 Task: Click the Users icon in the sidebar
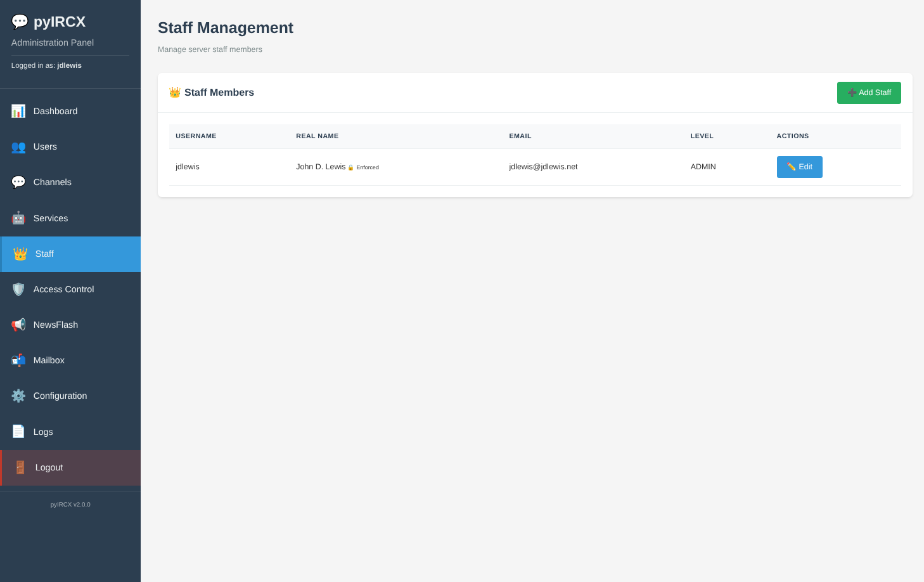pyautogui.click(x=19, y=146)
